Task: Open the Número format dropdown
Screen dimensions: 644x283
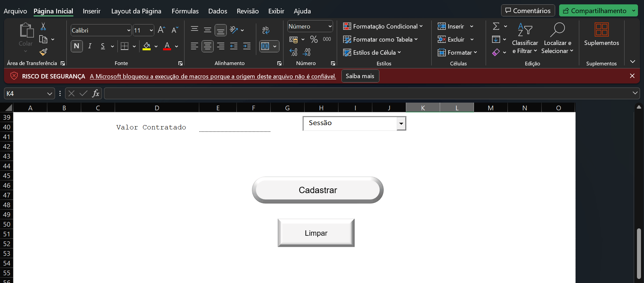Action: pyautogui.click(x=330, y=26)
